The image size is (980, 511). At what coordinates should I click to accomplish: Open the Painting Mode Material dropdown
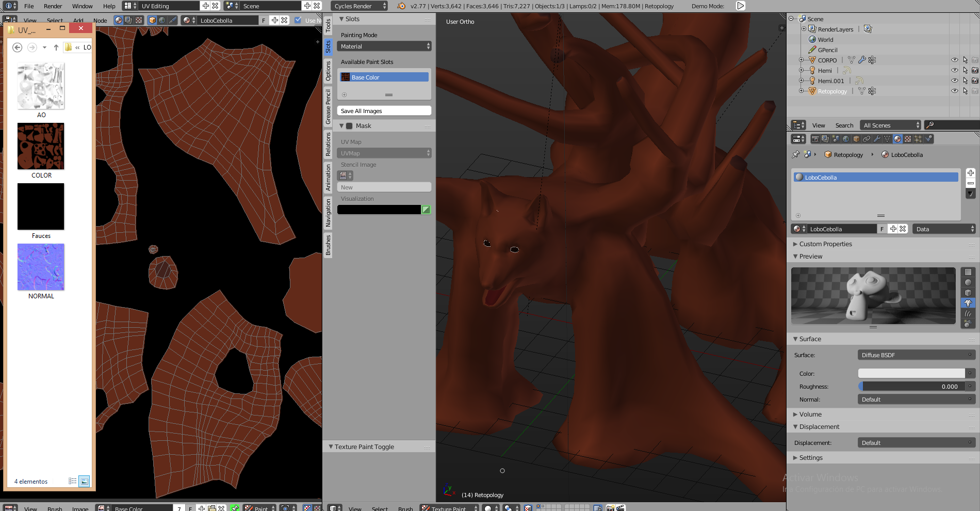point(384,46)
